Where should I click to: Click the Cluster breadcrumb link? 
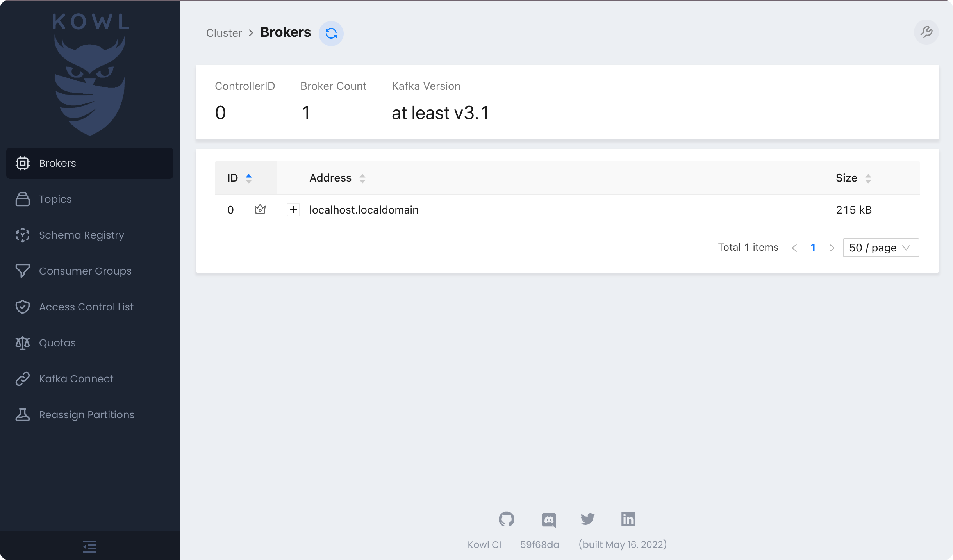point(224,33)
